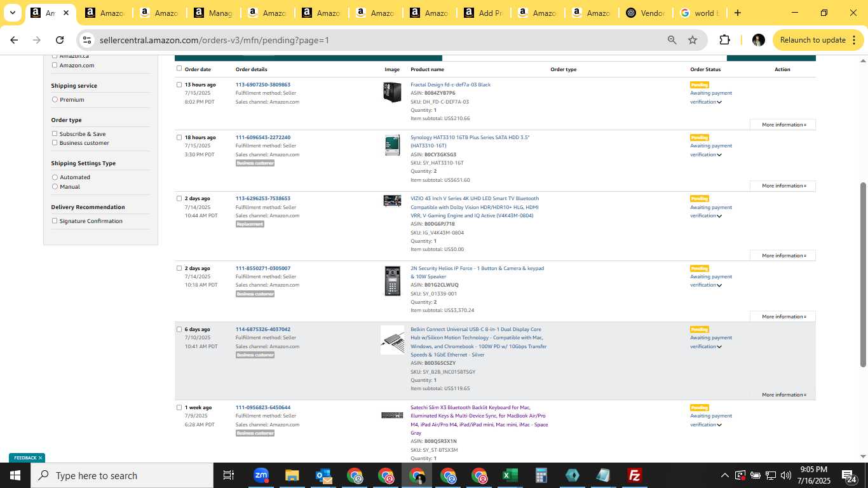The height and width of the screenshot is (488, 868).
Task: Expand More information for the Belkin order
Action: coord(783,395)
